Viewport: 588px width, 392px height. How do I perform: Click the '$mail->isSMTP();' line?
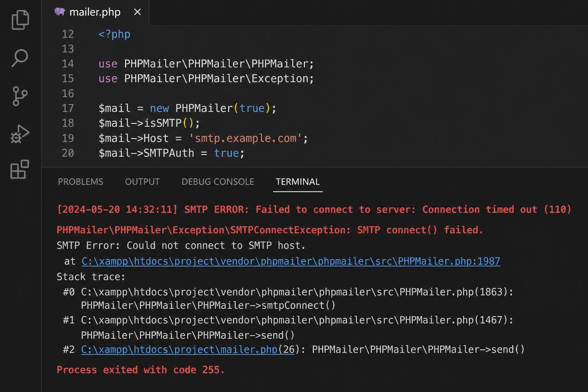[149, 123]
